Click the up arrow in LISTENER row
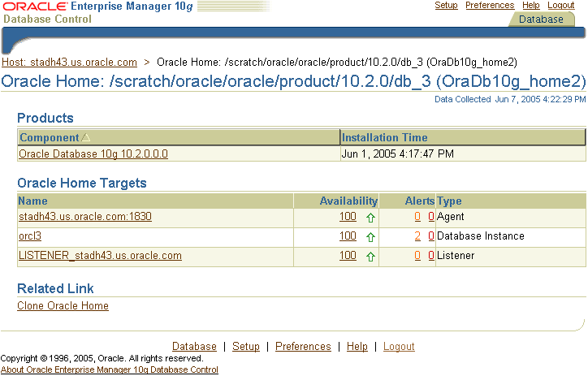The height and width of the screenshot is (376, 588). coord(370,257)
